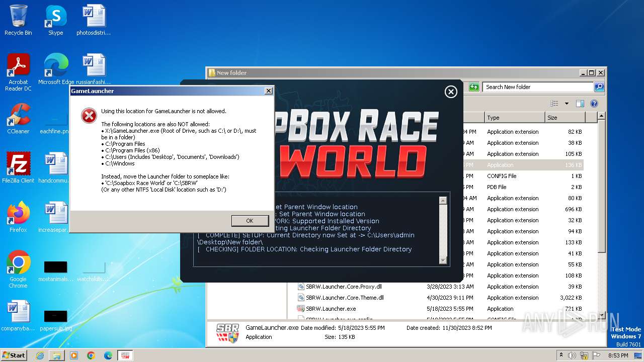Click the PDB File type cell
Image resolution: width=644 pixels, height=362 pixels.
pyautogui.click(x=497, y=187)
